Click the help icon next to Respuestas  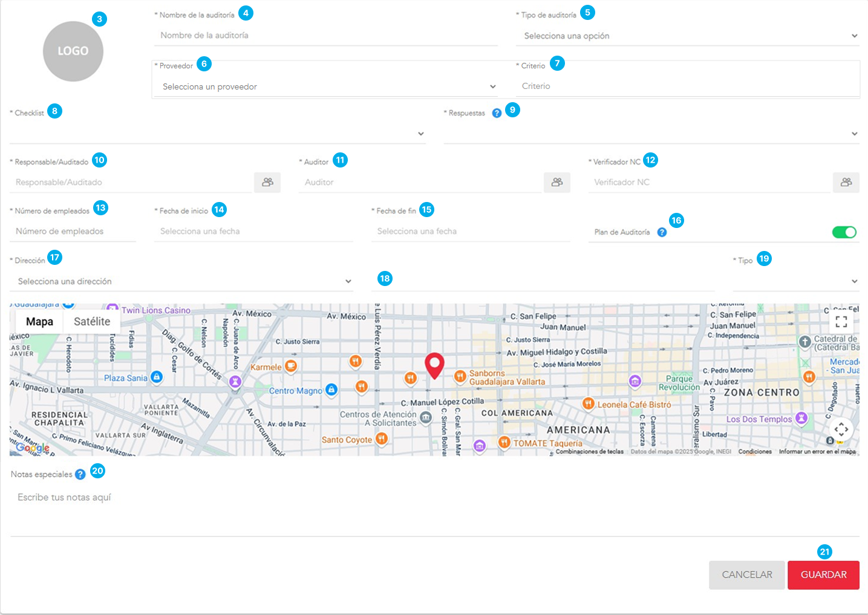(x=497, y=113)
